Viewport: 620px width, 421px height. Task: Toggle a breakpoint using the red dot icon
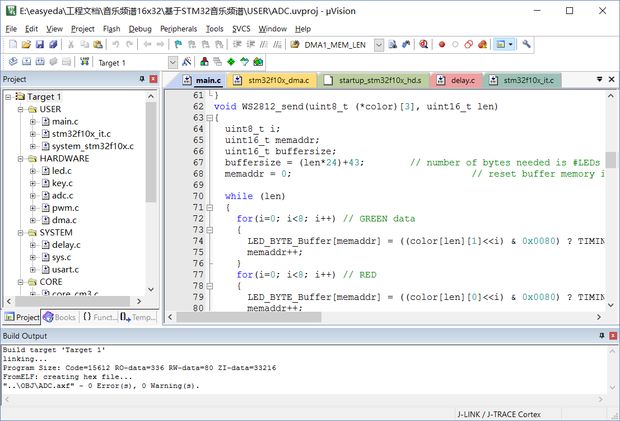click(x=442, y=44)
